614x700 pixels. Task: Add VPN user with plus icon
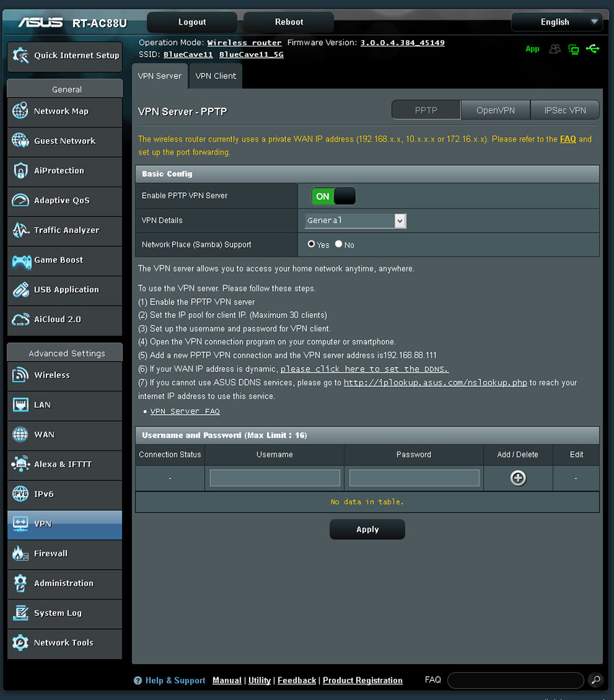[x=518, y=478]
